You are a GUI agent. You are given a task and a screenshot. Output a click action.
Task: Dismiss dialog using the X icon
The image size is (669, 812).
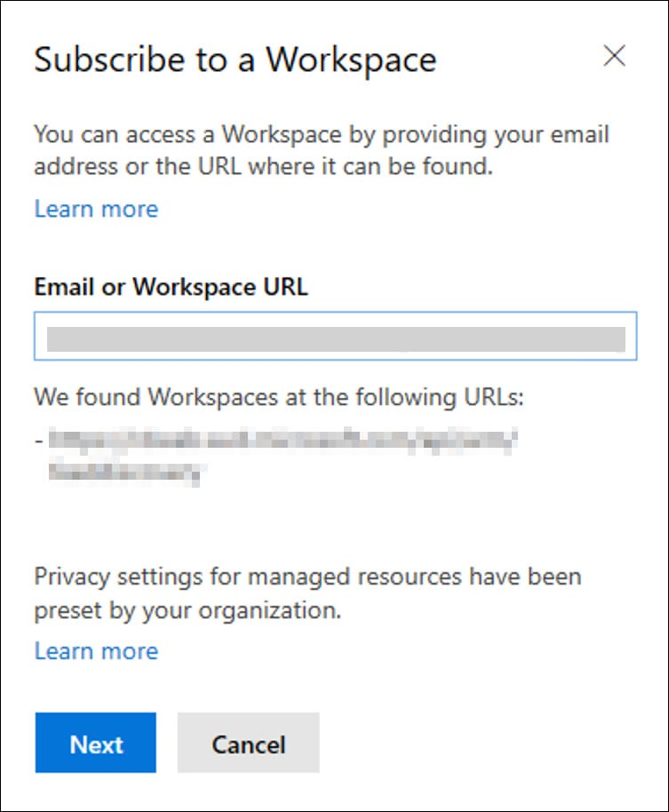pos(614,55)
